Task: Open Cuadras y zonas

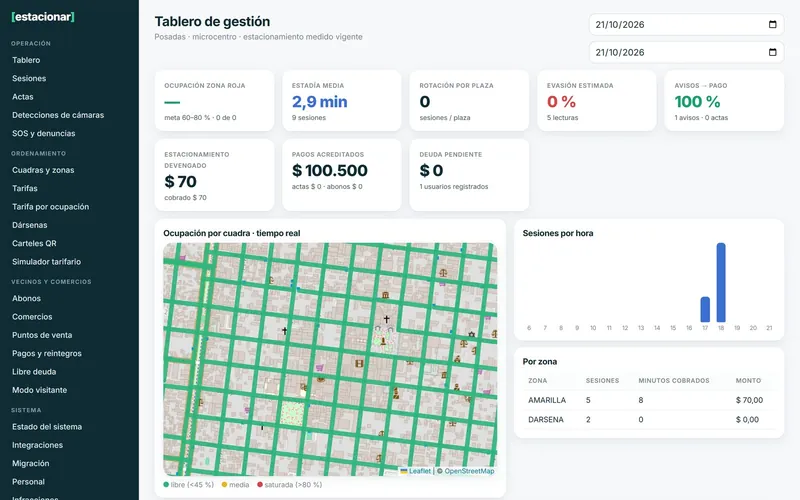Action: tap(43, 170)
